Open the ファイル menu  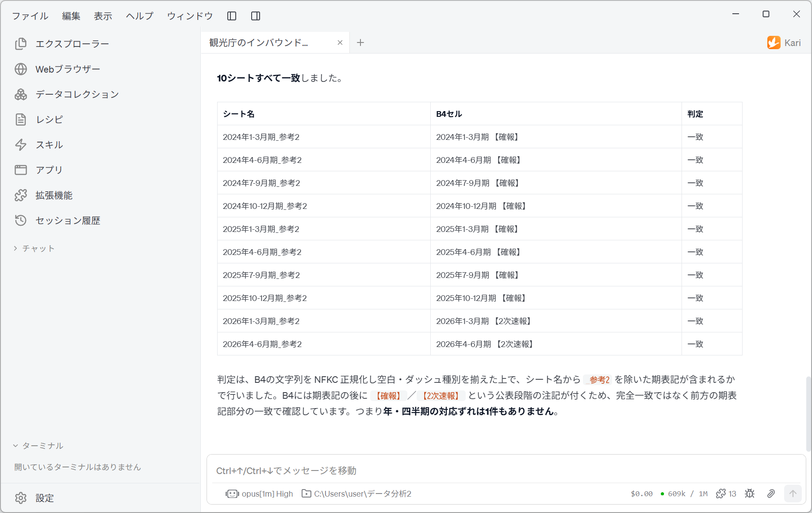[x=30, y=16]
